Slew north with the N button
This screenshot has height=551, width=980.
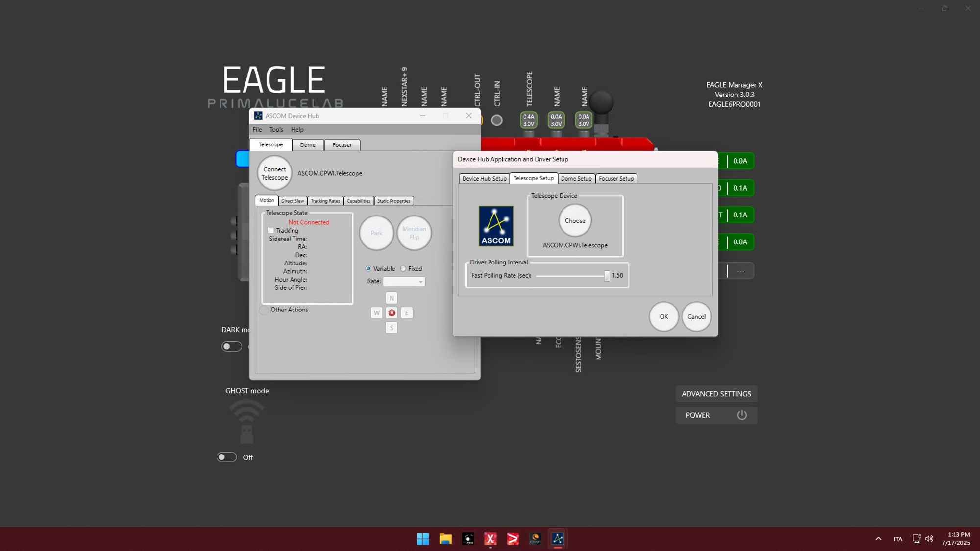coord(392,298)
